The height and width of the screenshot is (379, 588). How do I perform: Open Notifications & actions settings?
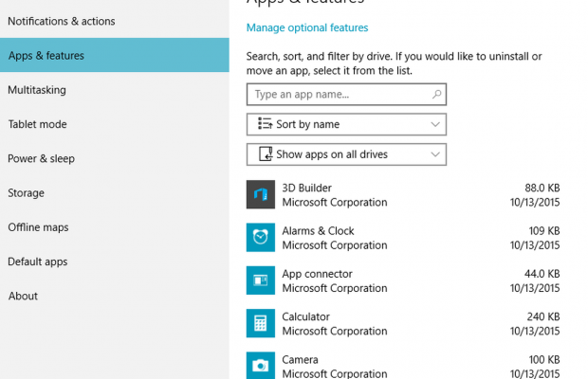click(62, 21)
